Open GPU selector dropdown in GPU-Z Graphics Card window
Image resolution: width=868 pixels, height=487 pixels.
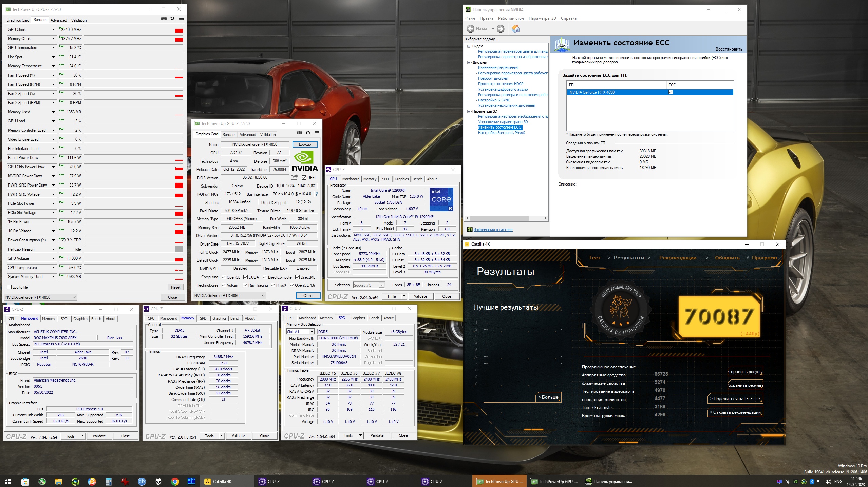229,296
